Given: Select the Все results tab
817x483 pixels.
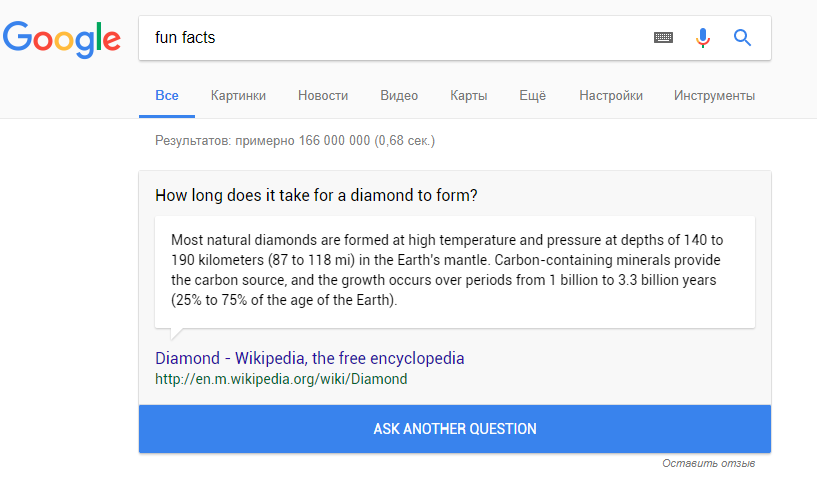Looking at the screenshot, I should click(x=167, y=96).
